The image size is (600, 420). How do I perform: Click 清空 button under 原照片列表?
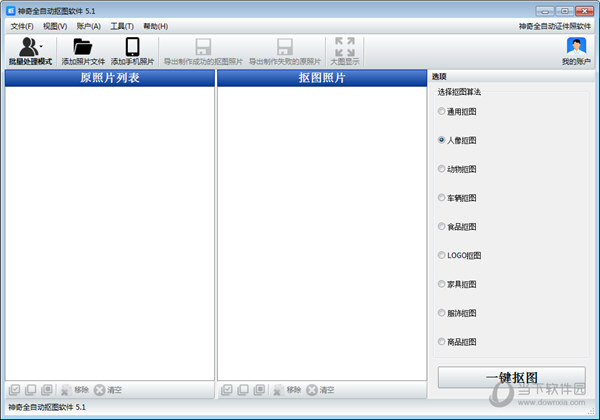click(108, 390)
